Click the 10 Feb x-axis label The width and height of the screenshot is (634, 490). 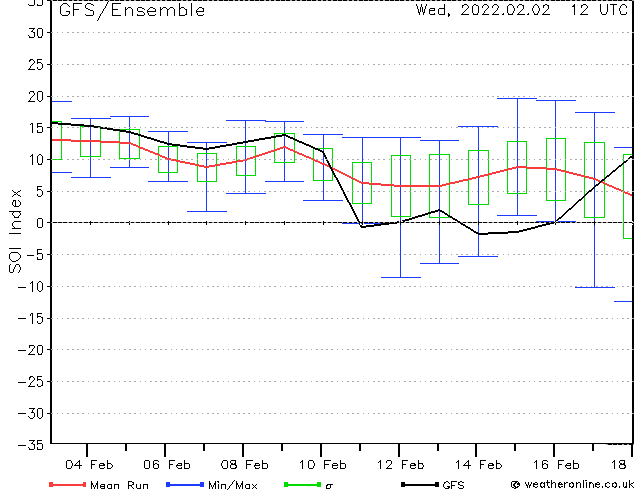pyautogui.click(x=323, y=465)
